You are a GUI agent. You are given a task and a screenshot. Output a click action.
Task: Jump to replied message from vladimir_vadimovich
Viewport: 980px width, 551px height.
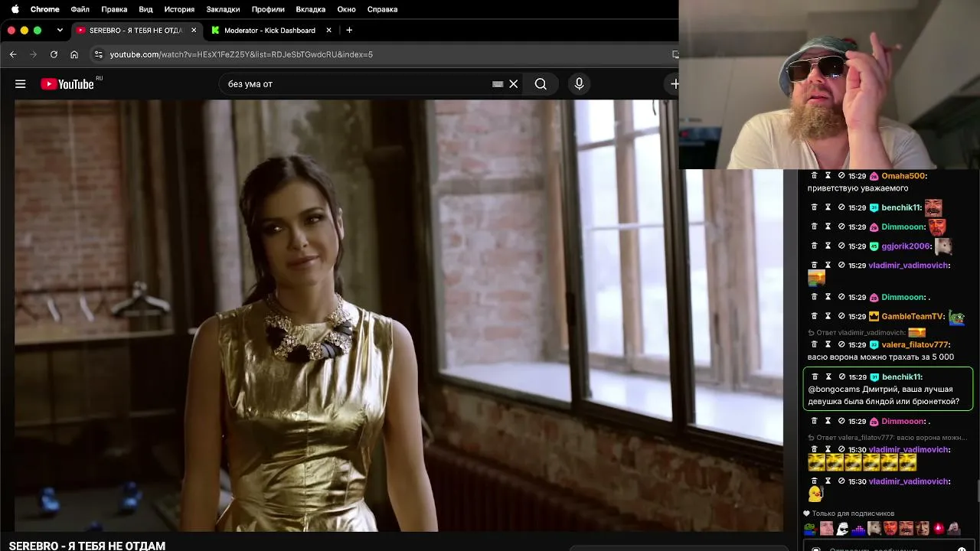tap(867, 333)
